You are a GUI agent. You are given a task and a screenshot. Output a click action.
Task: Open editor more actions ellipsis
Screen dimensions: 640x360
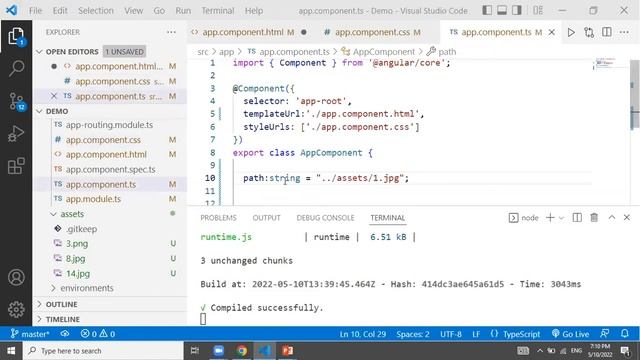click(x=624, y=32)
